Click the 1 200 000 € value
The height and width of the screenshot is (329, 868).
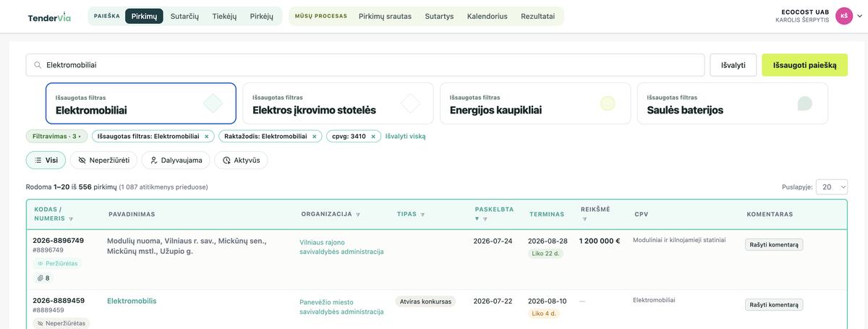[x=600, y=241]
